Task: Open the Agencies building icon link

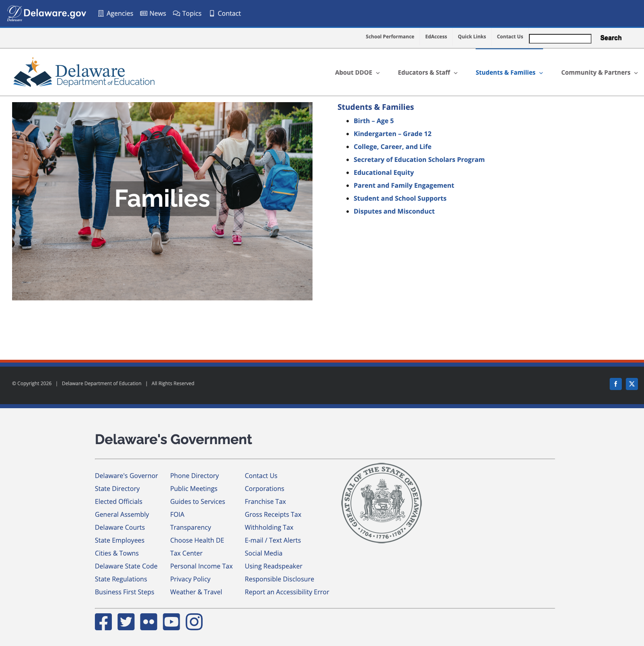Action: pyautogui.click(x=101, y=13)
